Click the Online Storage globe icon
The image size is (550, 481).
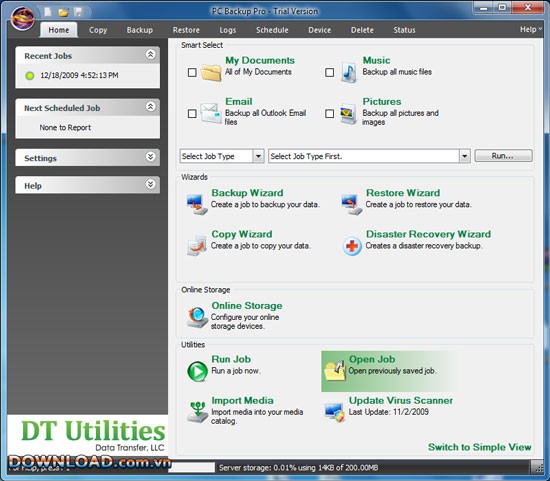click(197, 317)
